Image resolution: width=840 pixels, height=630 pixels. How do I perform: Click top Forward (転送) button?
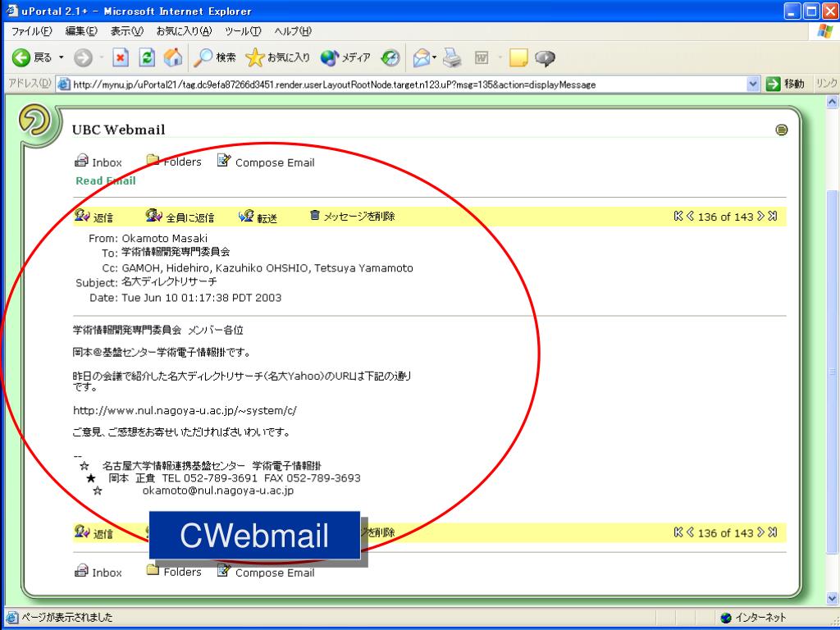258,217
